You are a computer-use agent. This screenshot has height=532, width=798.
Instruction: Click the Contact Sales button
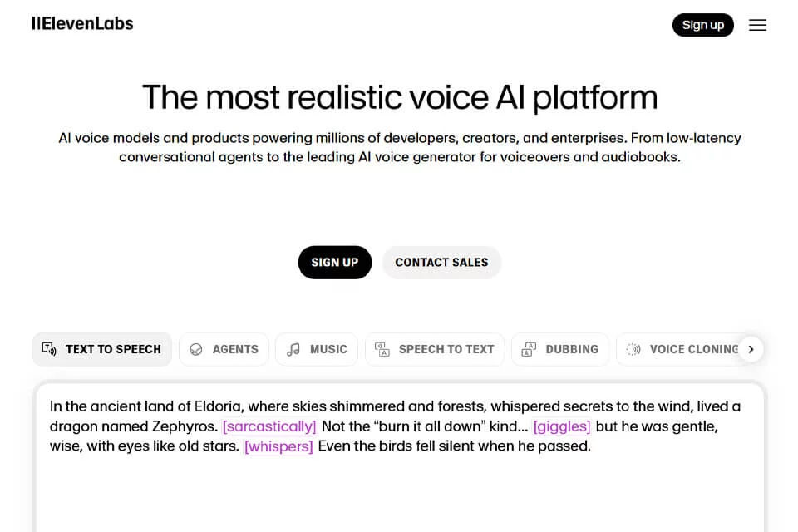[441, 262]
